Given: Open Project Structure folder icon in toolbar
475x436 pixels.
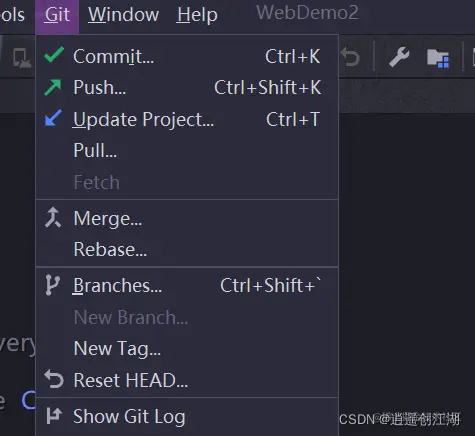Looking at the screenshot, I should pos(438,58).
